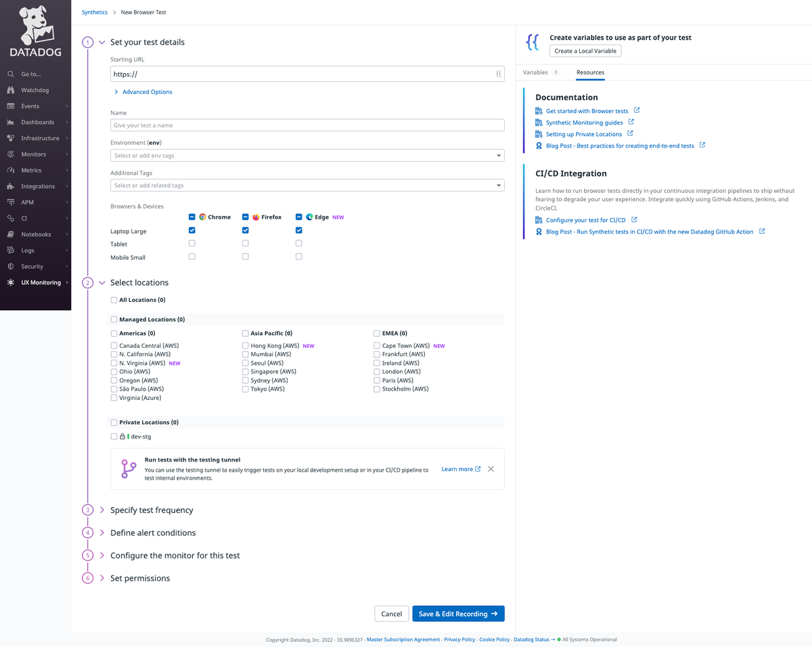
Task: Open Synthetics breadcrumb link
Action: pyautogui.click(x=94, y=12)
